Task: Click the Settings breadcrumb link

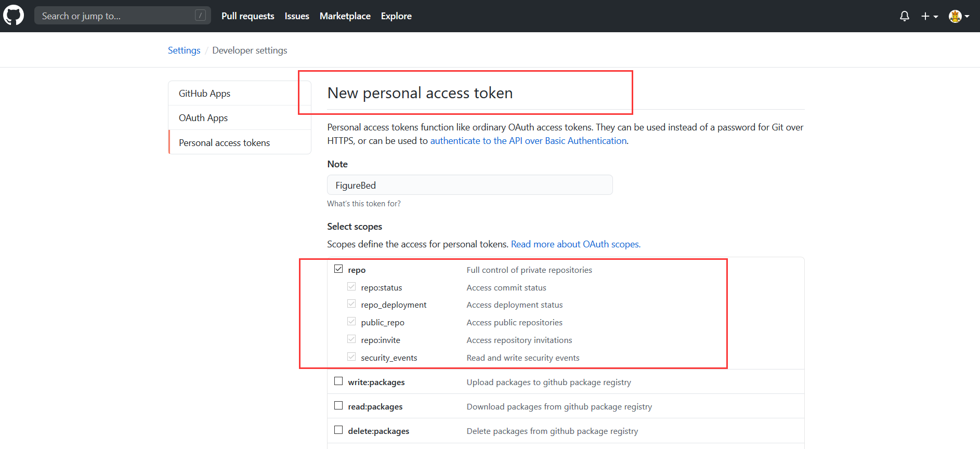Action: [x=184, y=50]
